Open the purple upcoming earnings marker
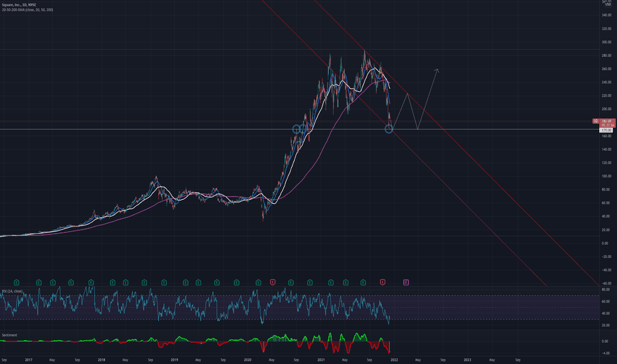Screen dimensions: 617x364 pos(406,282)
